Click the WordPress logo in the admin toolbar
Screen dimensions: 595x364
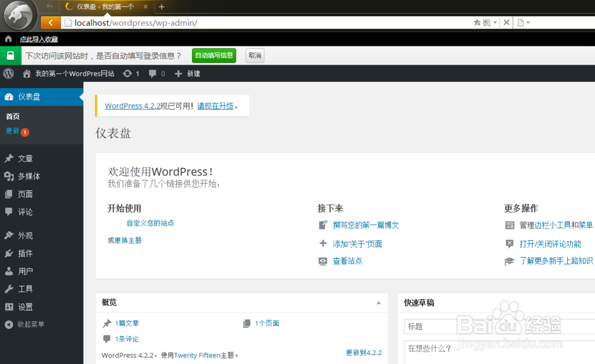(8, 74)
